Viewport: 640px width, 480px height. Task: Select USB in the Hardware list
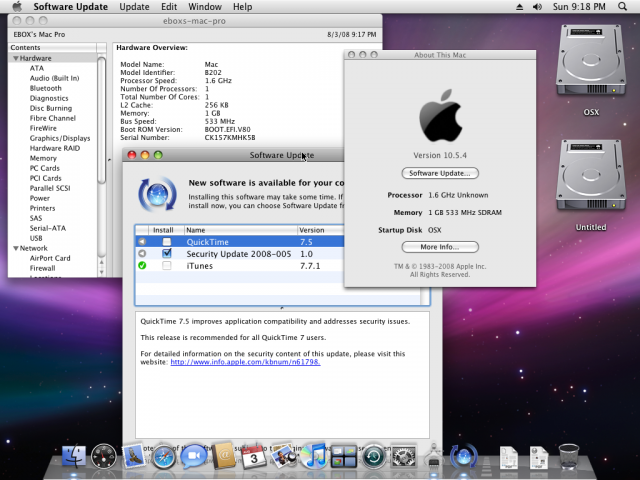point(36,238)
